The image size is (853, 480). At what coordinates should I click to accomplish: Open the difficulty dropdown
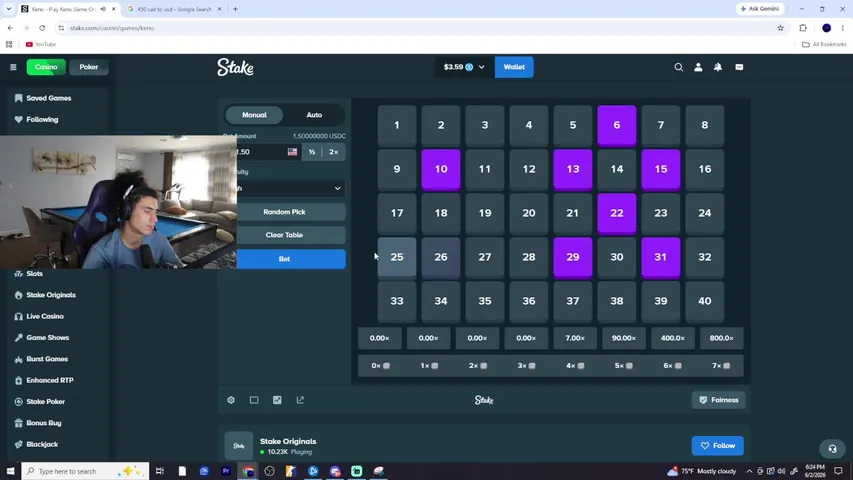pyautogui.click(x=290, y=188)
